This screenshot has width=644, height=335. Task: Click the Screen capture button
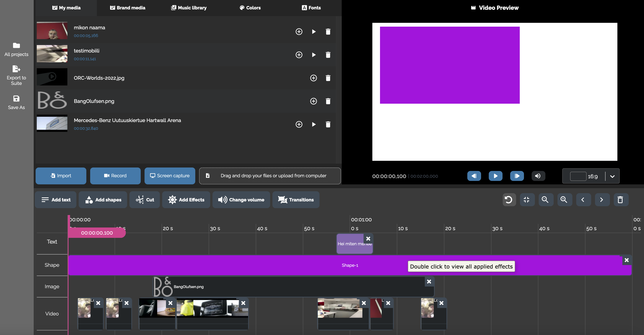click(x=170, y=176)
